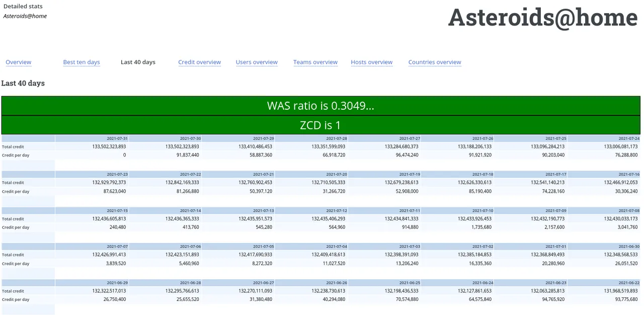Click the 'Last 40 days' section heading
The image size is (644, 315).
click(23, 83)
